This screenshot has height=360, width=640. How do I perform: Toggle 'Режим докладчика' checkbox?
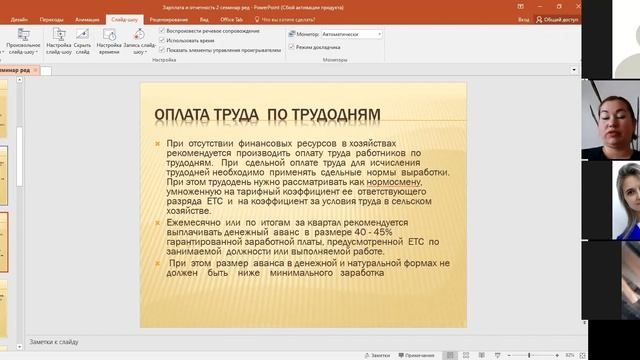(291, 47)
